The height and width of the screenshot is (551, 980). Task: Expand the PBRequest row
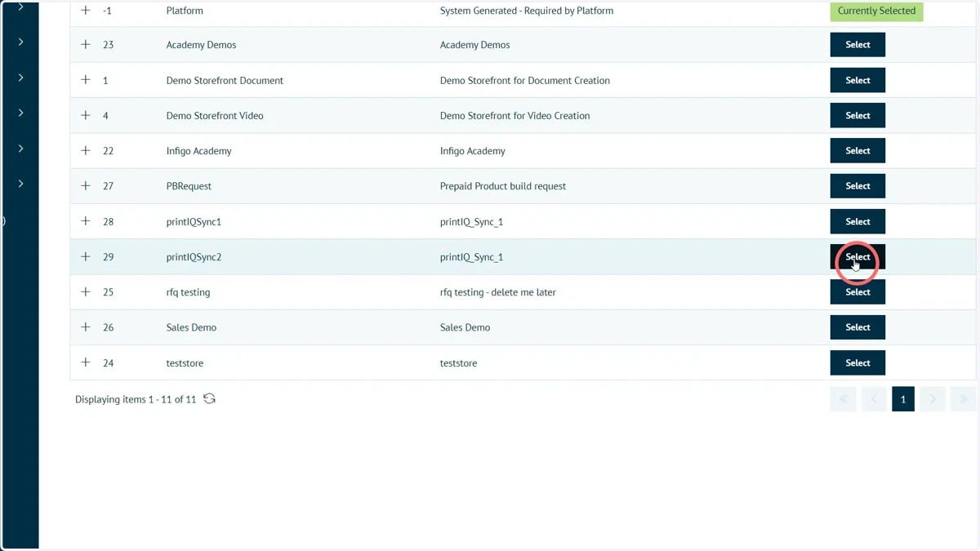[x=86, y=185]
